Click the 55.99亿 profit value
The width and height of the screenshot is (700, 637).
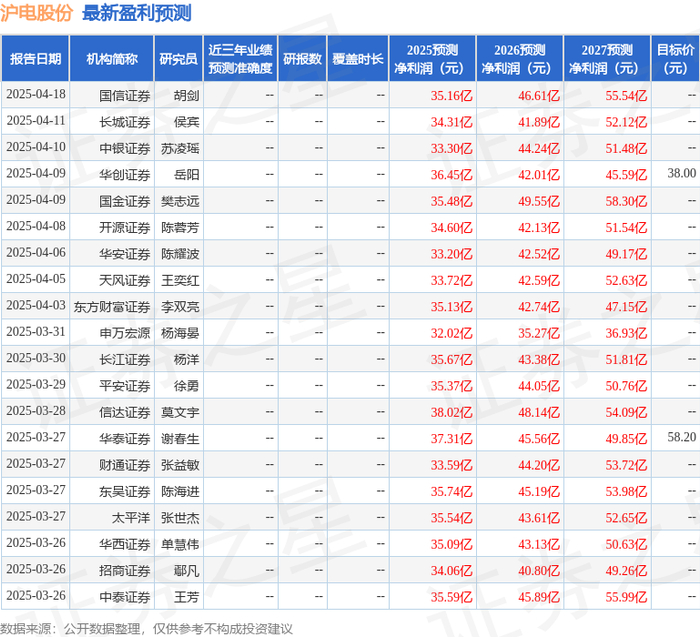[x=626, y=597]
